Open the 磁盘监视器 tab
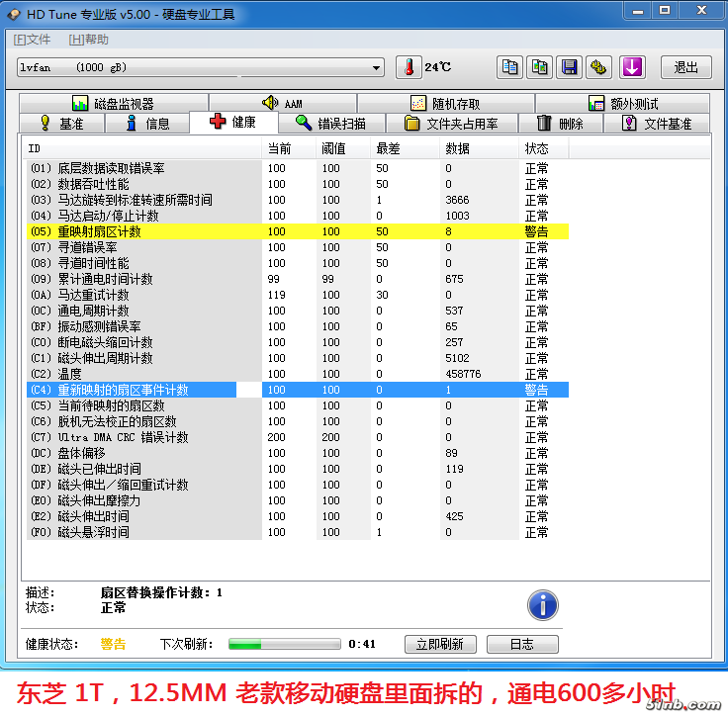728x717 pixels. [x=113, y=104]
